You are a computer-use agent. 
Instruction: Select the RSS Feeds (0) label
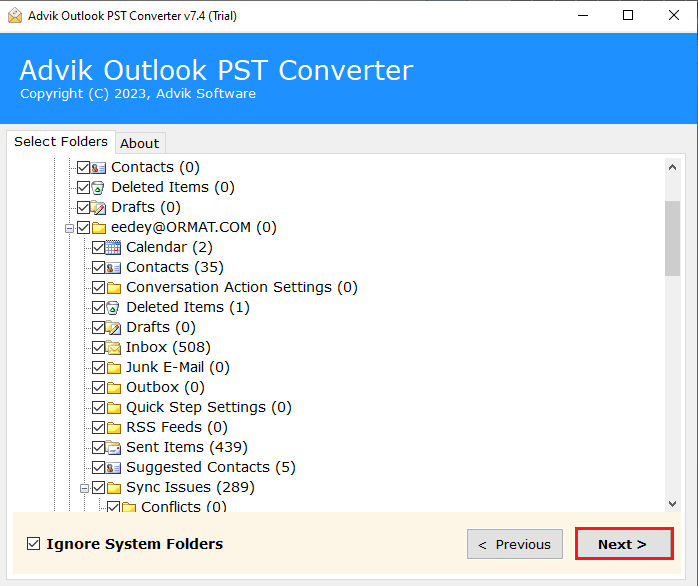[x=177, y=427]
